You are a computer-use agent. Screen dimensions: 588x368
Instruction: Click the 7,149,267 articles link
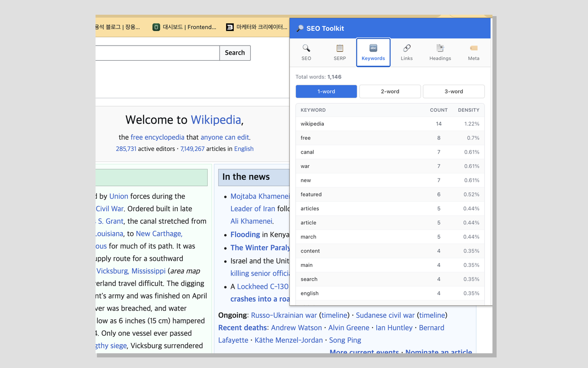click(x=192, y=149)
